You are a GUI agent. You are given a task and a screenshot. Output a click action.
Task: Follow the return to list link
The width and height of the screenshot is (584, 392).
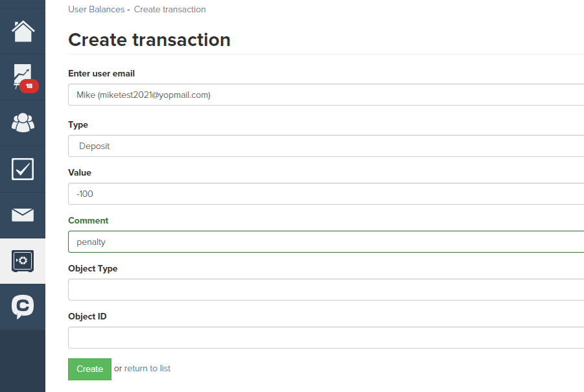[x=147, y=368]
